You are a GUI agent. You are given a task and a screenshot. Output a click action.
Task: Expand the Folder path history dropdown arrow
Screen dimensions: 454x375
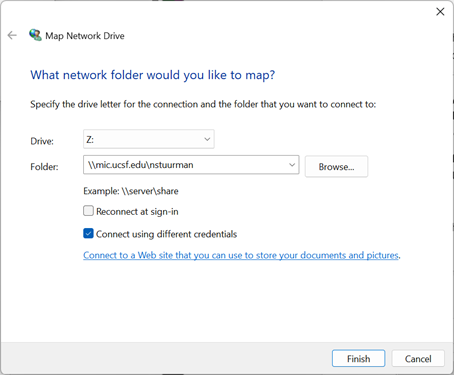tap(292, 165)
